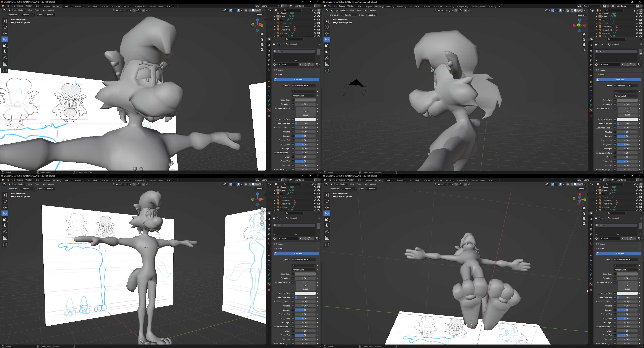Switch to Sculpting tab in top-left window
644x348 pixels.
[68, 6]
